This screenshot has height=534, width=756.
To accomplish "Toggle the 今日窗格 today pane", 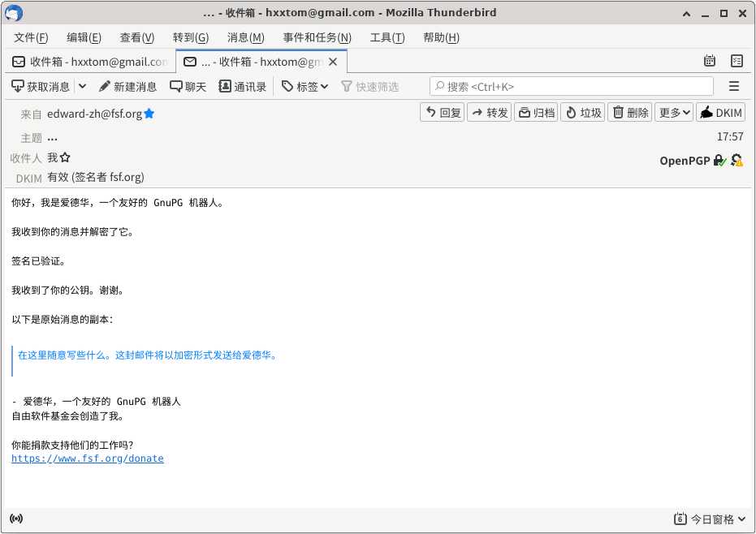I will (x=709, y=519).
